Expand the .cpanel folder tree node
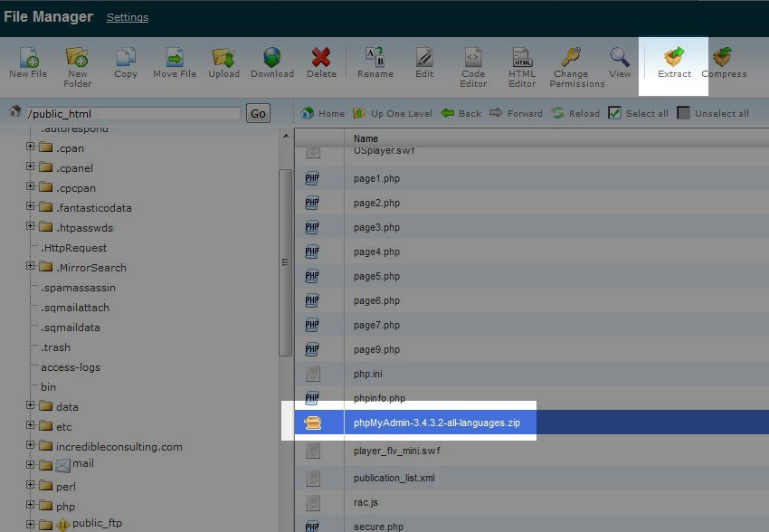The width and height of the screenshot is (769, 532). point(31,167)
